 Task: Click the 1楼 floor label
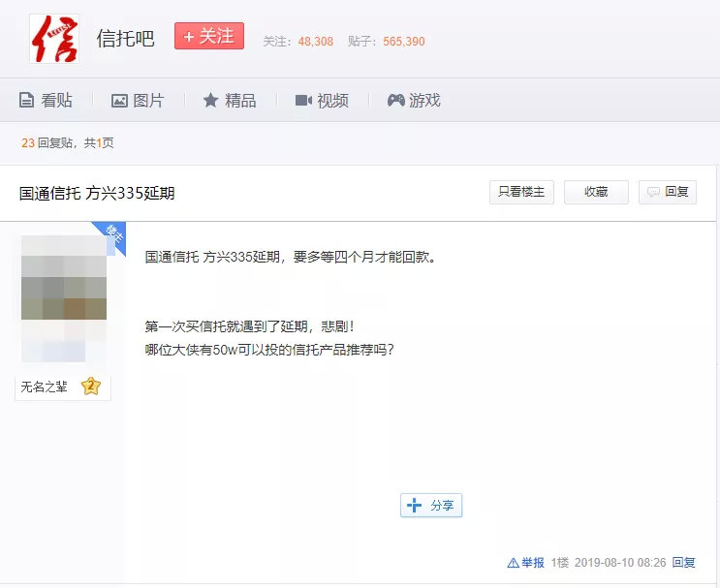[560, 563]
